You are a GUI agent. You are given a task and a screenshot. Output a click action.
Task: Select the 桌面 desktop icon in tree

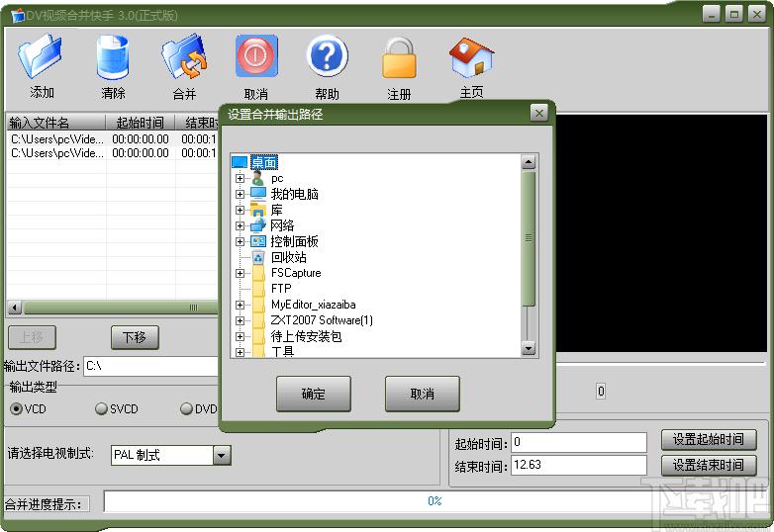click(x=240, y=162)
